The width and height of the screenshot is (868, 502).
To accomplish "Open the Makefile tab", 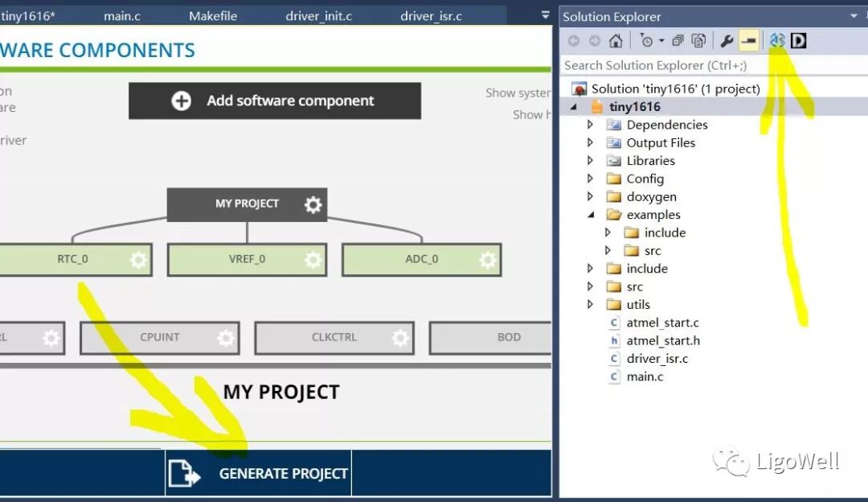I will (x=212, y=14).
